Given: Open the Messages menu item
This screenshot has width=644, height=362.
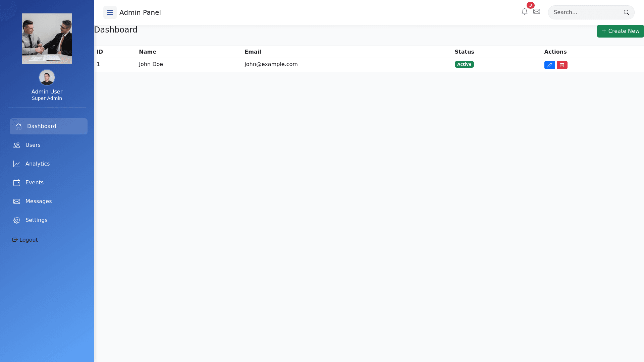Looking at the screenshot, I should (x=38, y=201).
